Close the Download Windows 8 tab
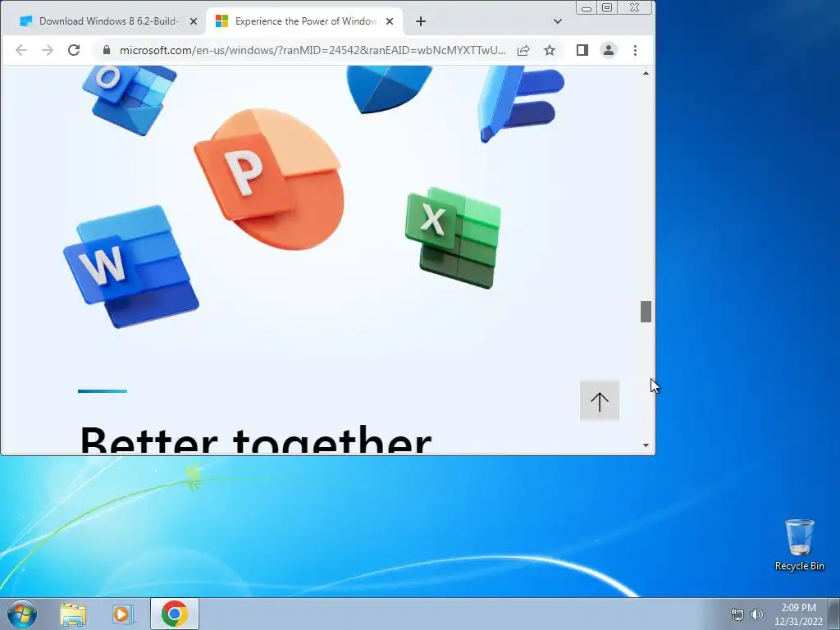Viewport: 840px width, 630px height. [x=194, y=21]
